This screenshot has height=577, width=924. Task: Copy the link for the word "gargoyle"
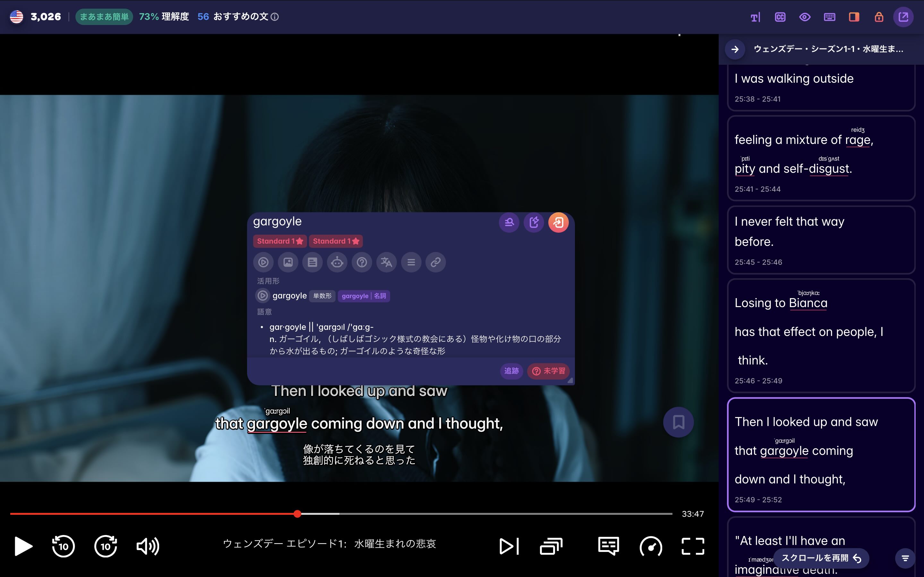(x=436, y=262)
